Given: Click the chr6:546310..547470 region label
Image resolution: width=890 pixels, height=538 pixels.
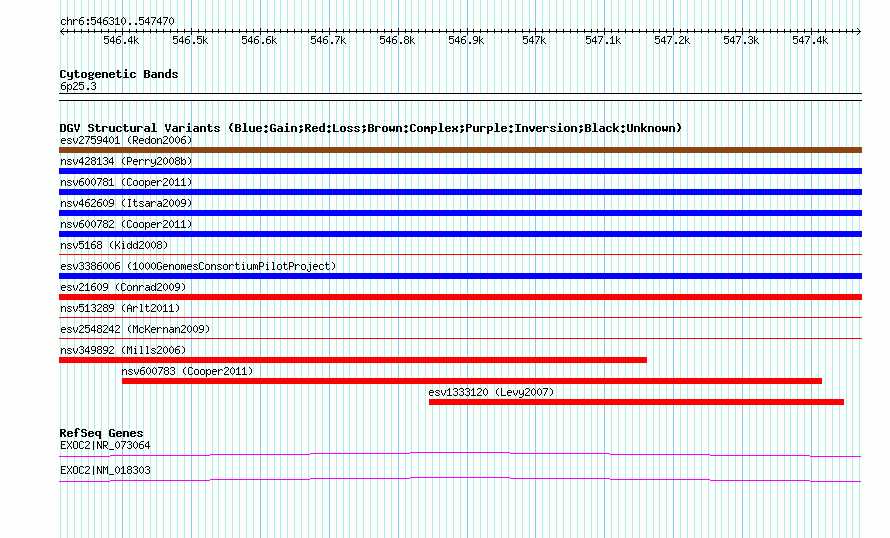Looking at the screenshot, I should 117,21.
